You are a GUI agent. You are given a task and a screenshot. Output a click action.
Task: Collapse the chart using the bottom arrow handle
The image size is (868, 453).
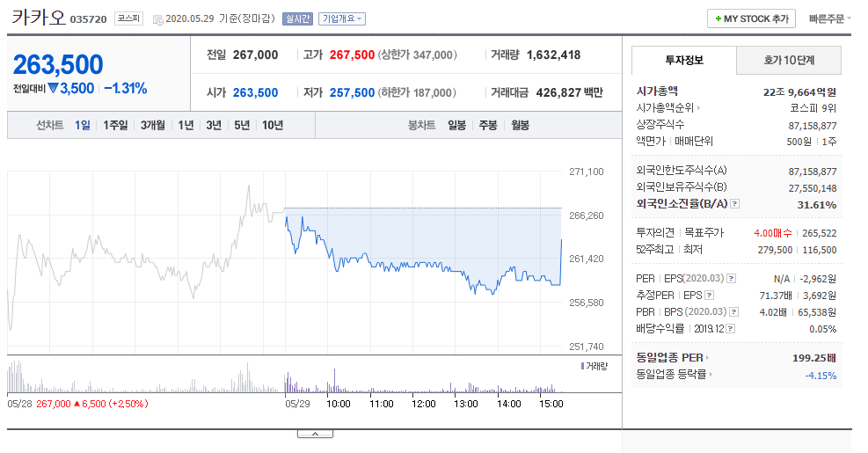315,434
